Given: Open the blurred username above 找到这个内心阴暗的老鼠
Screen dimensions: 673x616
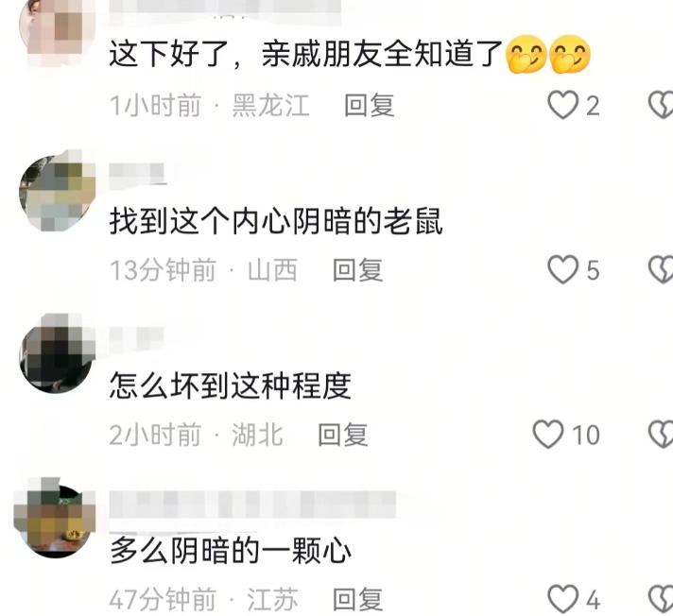Looking at the screenshot, I should coord(137,174).
